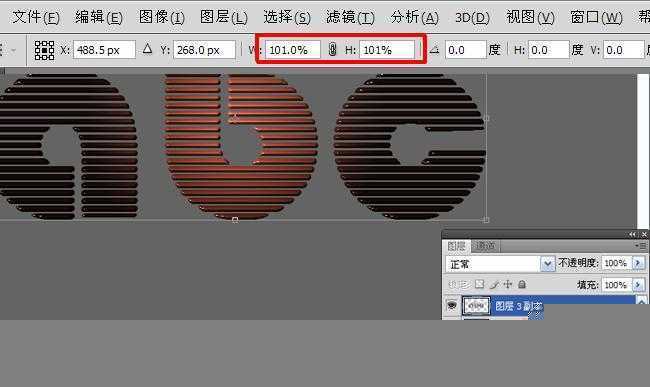Click the bottom right transform corner handle
Image resolution: width=650 pixels, height=387 pixels.
tap(486, 220)
